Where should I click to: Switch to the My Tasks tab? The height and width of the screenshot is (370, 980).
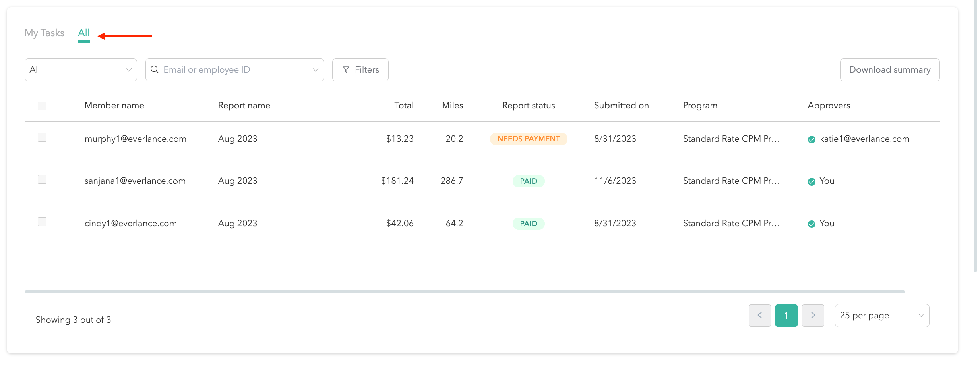[45, 33]
